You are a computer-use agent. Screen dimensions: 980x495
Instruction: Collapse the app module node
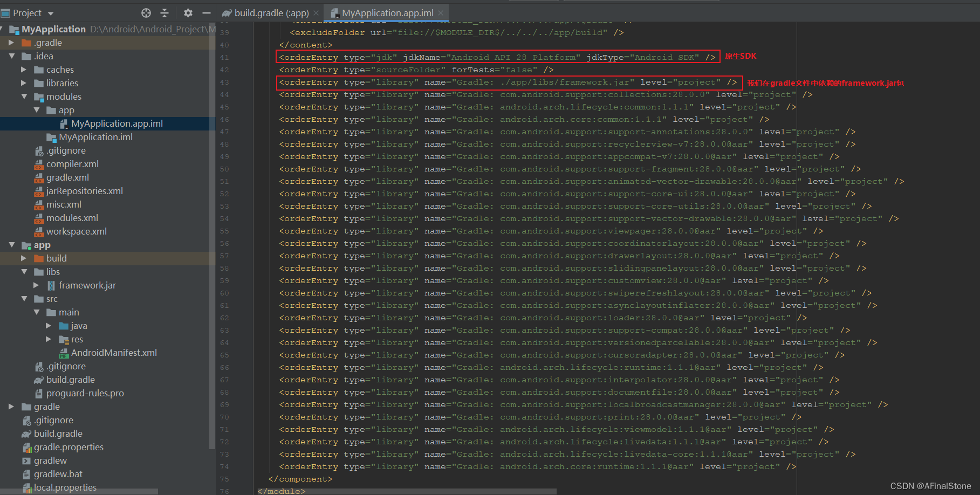pos(11,245)
